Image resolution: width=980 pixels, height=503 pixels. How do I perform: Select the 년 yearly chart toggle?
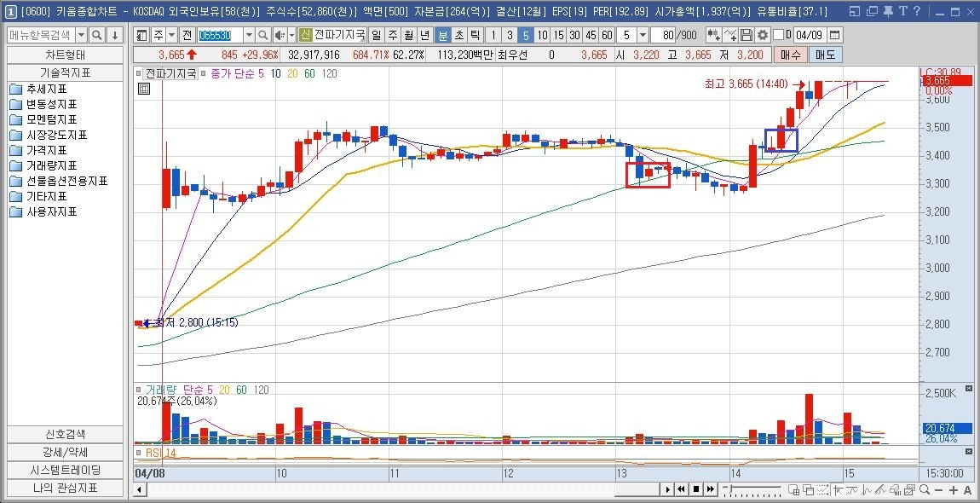[424, 35]
